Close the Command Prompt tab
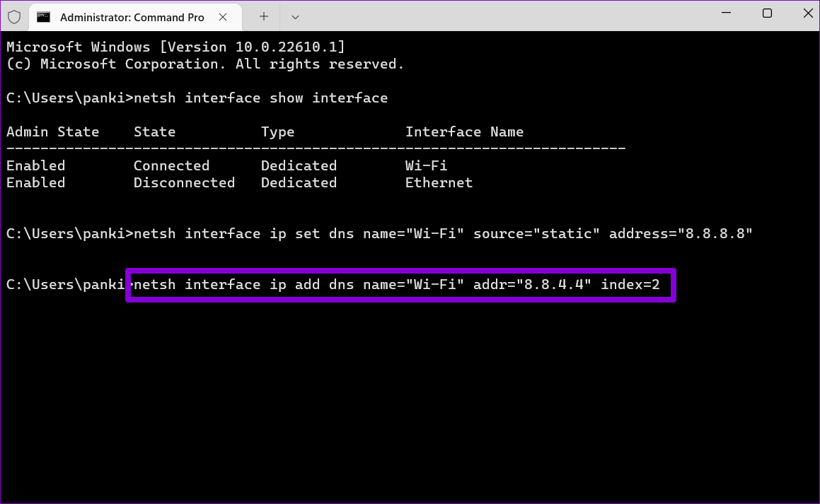The width and height of the screenshot is (820, 504). [224, 16]
